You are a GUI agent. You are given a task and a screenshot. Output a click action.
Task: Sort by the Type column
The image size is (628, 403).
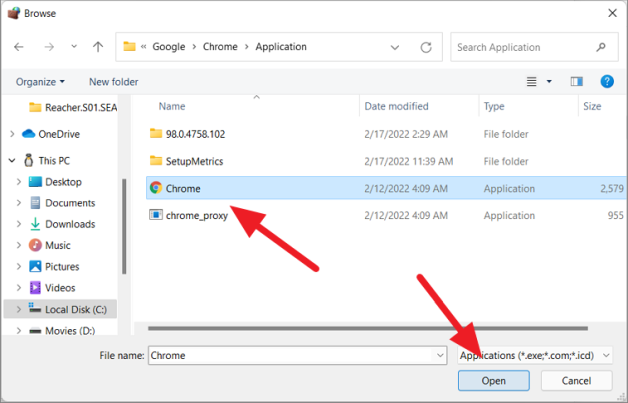click(494, 106)
